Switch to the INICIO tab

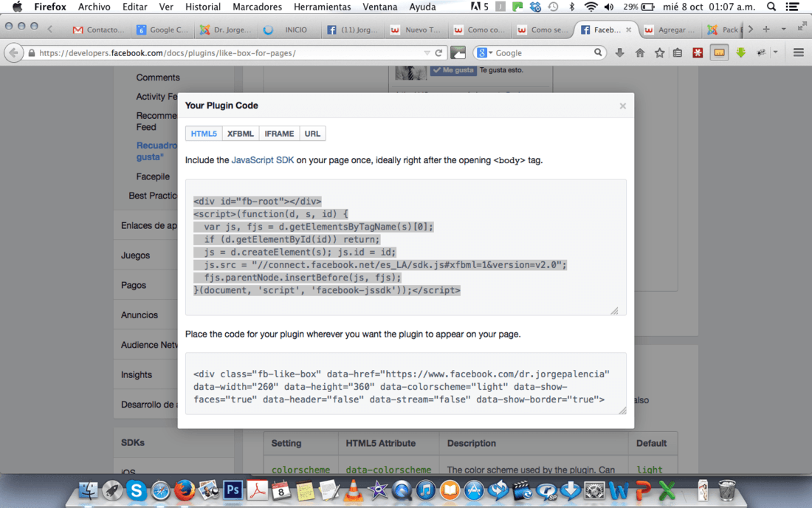[289, 30]
